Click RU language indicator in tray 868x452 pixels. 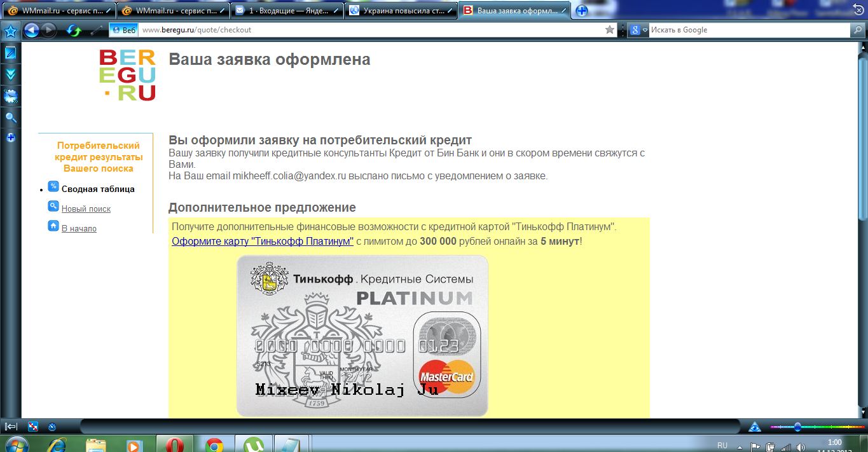click(x=722, y=444)
